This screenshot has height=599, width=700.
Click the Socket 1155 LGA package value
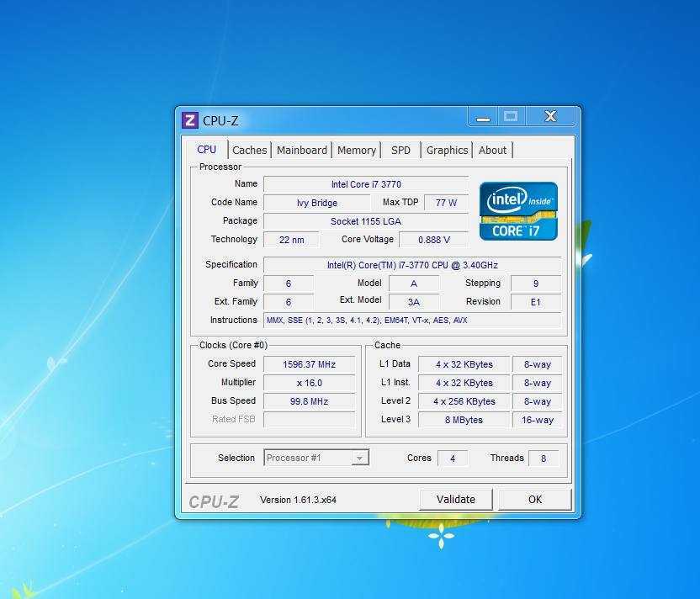(366, 221)
